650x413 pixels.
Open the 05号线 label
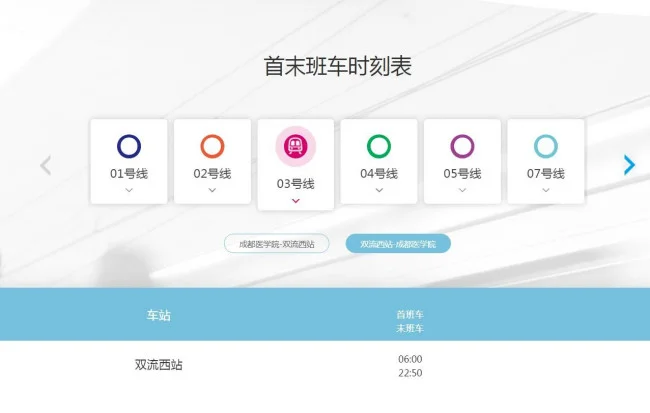point(462,173)
